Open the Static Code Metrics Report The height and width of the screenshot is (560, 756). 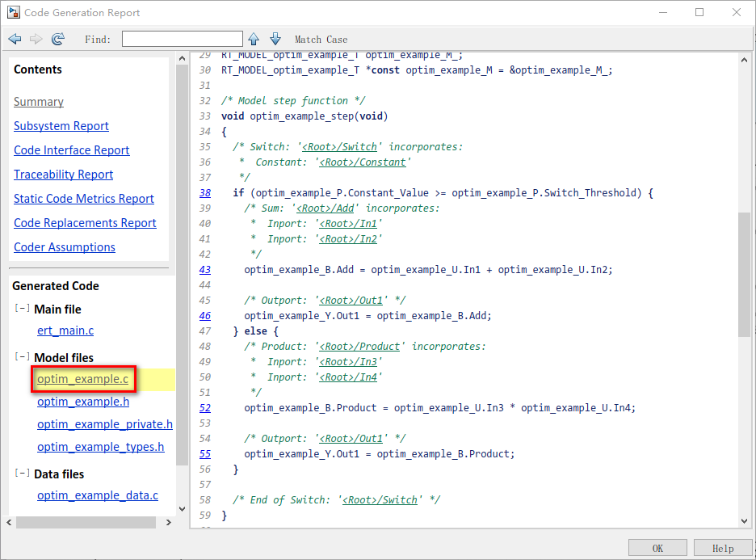click(84, 199)
